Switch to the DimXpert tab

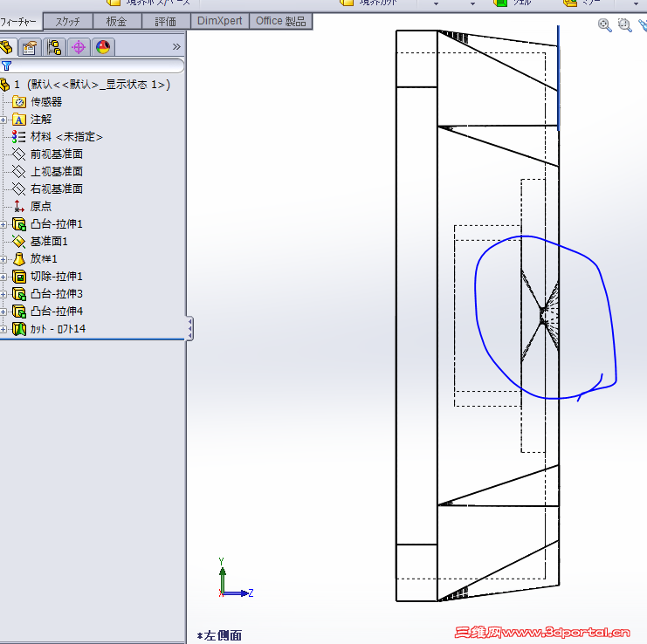[219, 21]
